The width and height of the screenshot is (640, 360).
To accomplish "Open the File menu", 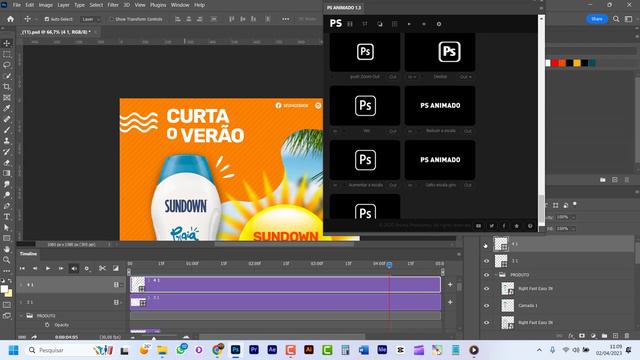I will [17, 5].
